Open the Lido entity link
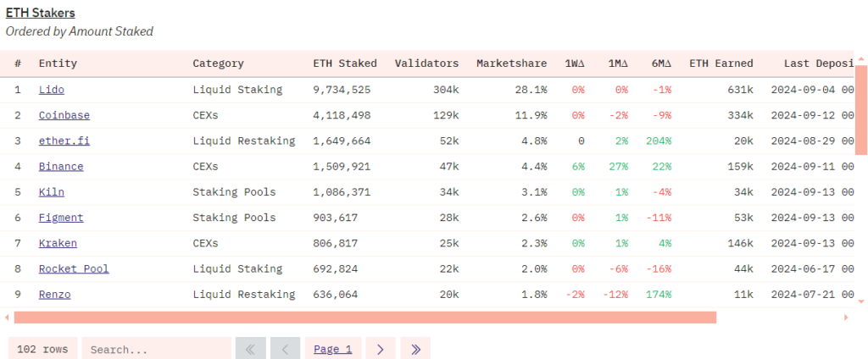 tap(52, 90)
